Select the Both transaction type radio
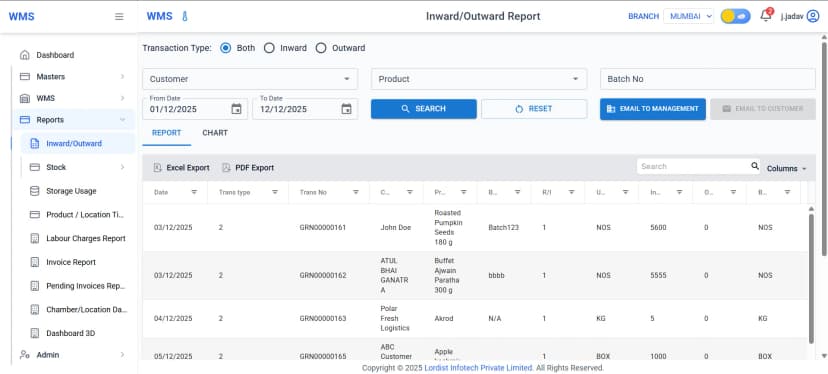The image size is (828, 374). (x=225, y=48)
